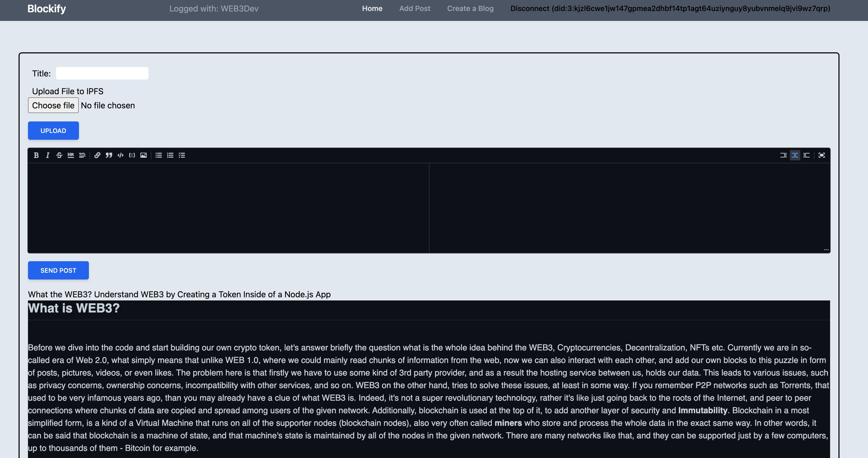The width and height of the screenshot is (868, 458).
Task: Click the Italic formatting icon
Action: point(48,155)
